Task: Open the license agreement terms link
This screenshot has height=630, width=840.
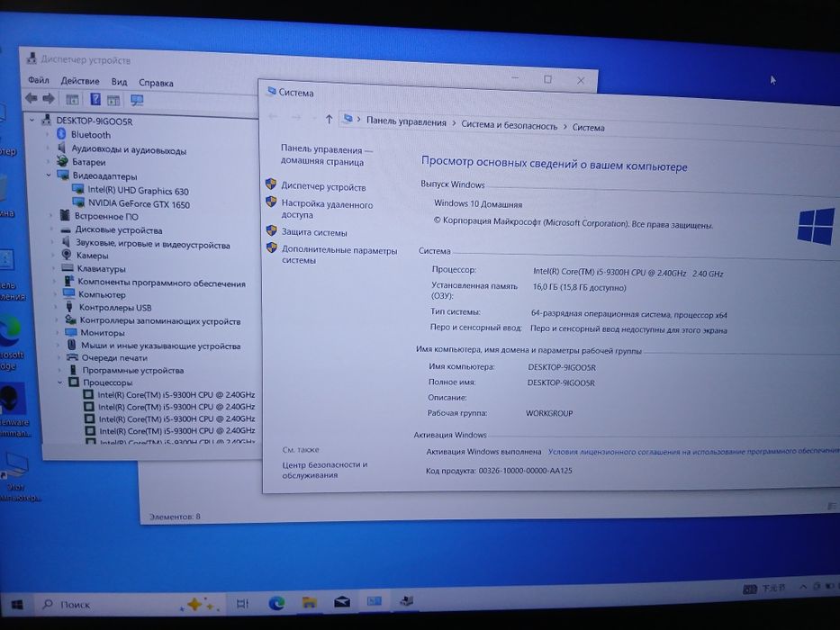Action: pos(694,452)
